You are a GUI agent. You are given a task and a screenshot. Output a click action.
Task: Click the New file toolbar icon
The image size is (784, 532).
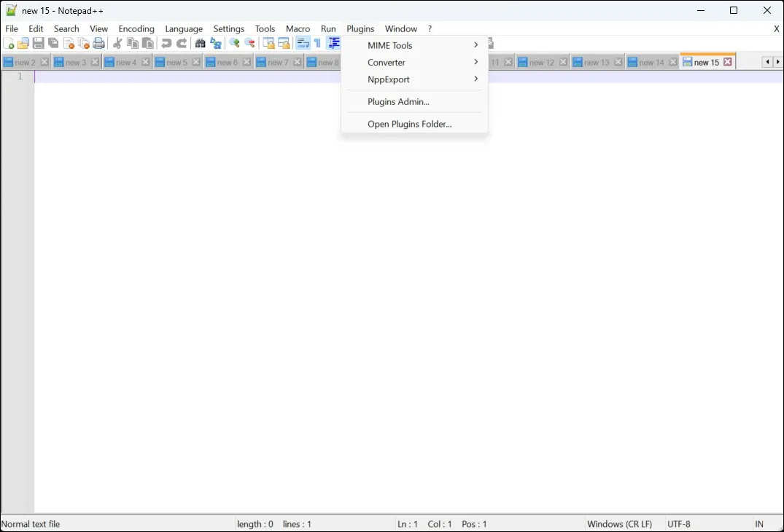pyautogui.click(x=9, y=44)
